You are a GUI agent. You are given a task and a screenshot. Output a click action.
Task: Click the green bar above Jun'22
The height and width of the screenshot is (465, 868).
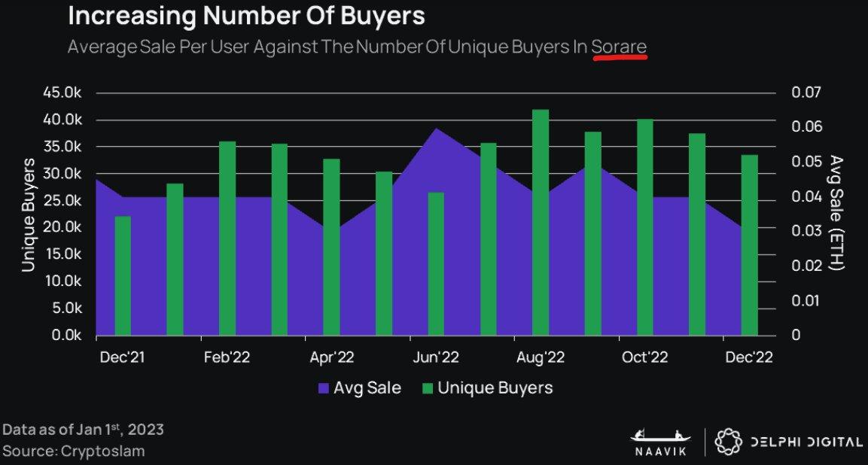436,263
